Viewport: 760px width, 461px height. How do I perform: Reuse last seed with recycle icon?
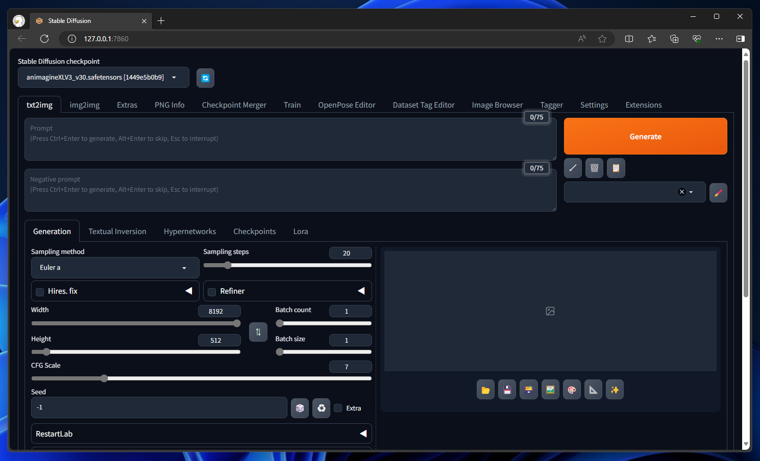pos(321,408)
